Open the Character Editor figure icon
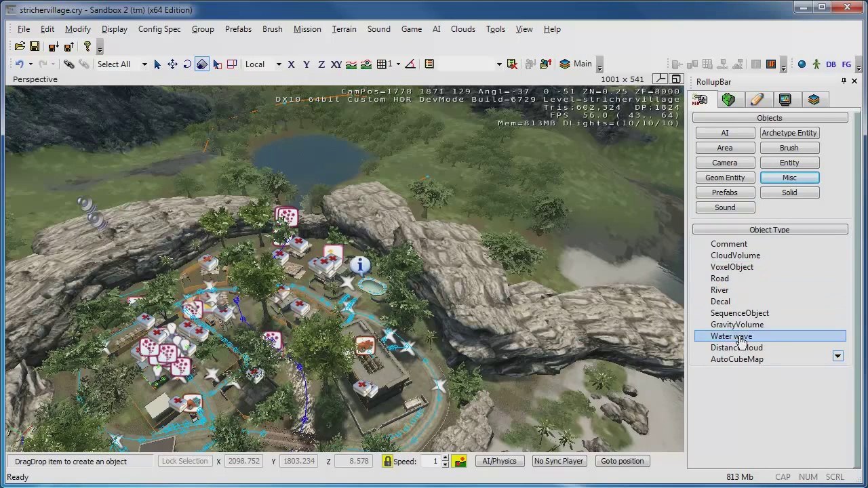The width and height of the screenshot is (868, 488). [x=816, y=64]
